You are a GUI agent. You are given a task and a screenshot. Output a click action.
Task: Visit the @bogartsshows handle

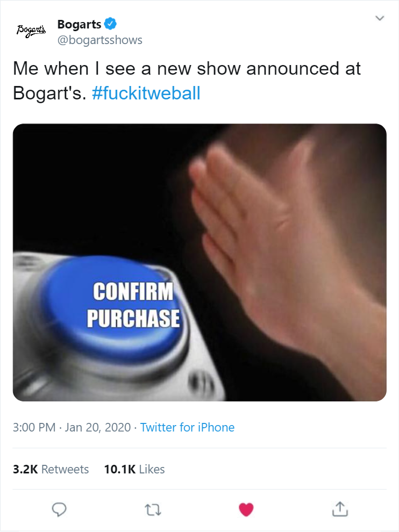pos(99,40)
